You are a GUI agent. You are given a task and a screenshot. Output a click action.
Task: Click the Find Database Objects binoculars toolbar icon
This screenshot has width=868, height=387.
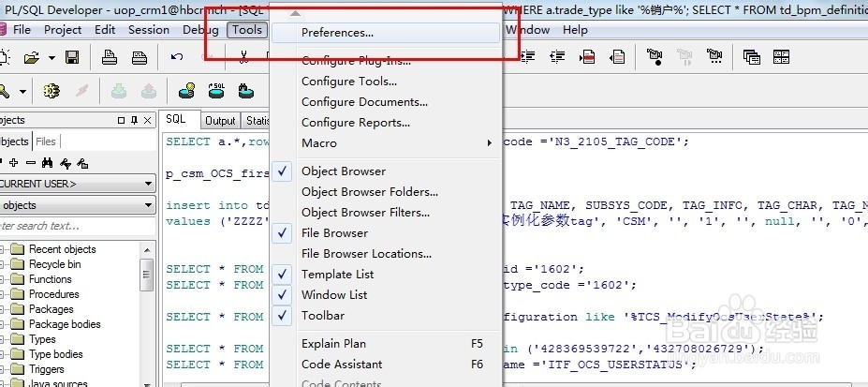coord(246,90)
